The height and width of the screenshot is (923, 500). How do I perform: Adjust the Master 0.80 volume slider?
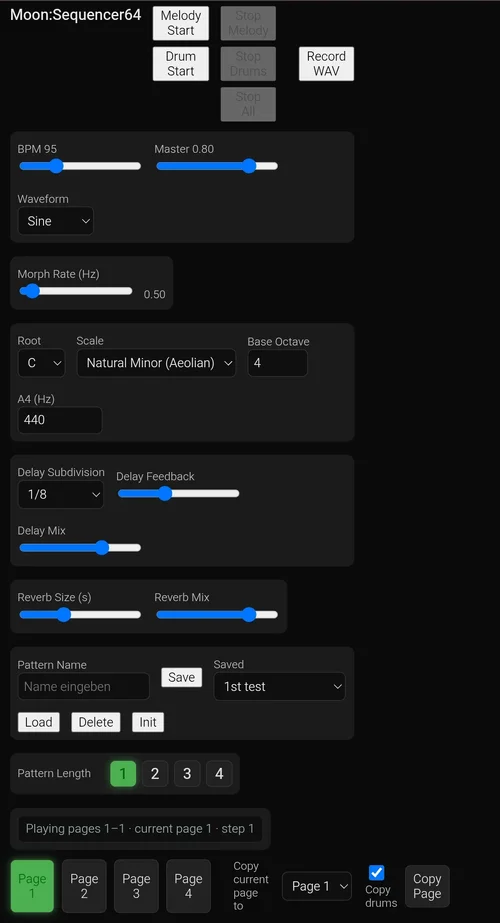217,166
